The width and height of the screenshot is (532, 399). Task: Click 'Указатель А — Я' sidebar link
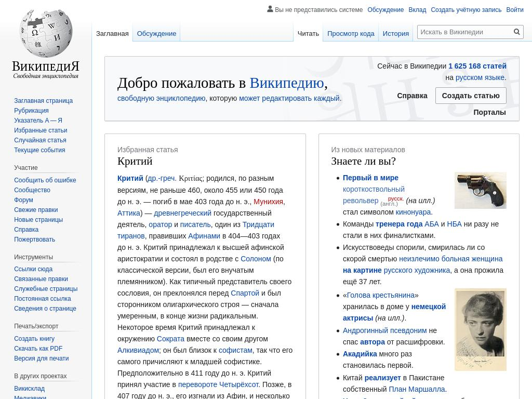38,121
